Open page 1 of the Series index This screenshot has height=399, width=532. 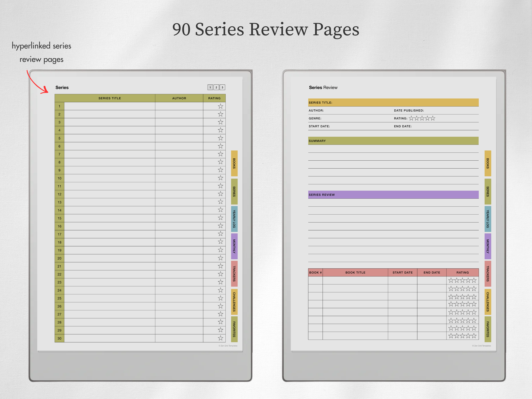tap(210, 87)
